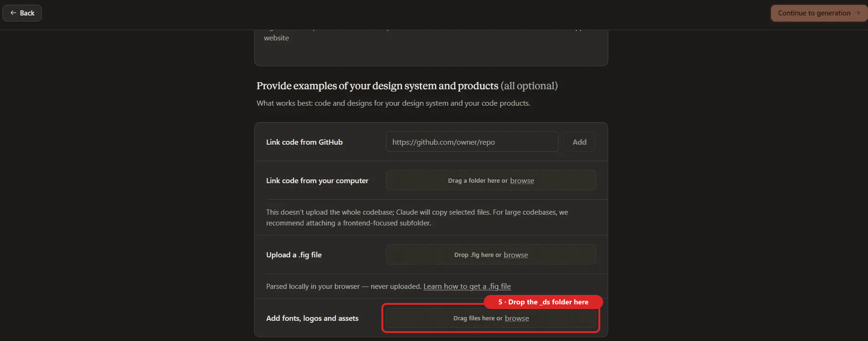Click "This doesn't upload the whole codebase" note

point(417,217)
